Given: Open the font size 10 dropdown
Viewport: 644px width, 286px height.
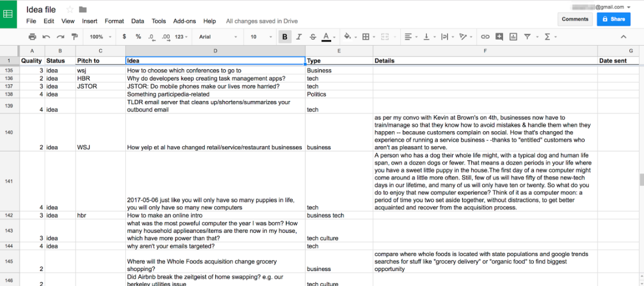Looking at the screenshot, I should click(x=261, y=37).
